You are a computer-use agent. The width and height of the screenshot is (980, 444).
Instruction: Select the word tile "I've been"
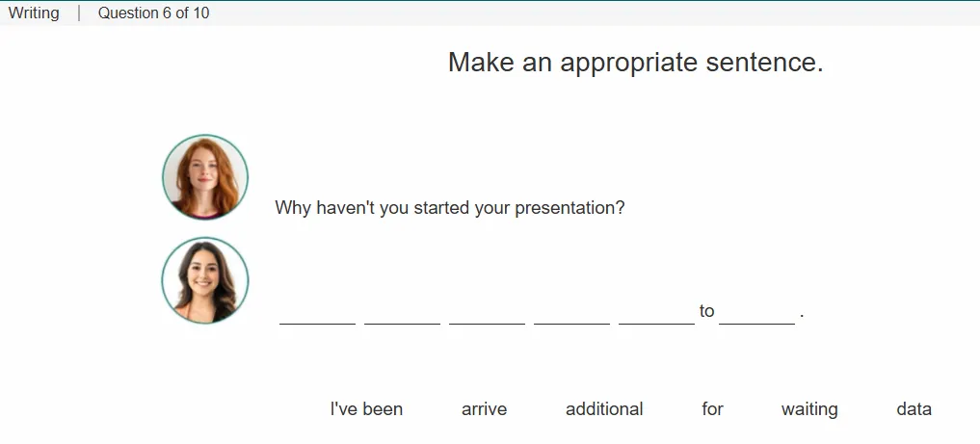click(x=366, y=409)
